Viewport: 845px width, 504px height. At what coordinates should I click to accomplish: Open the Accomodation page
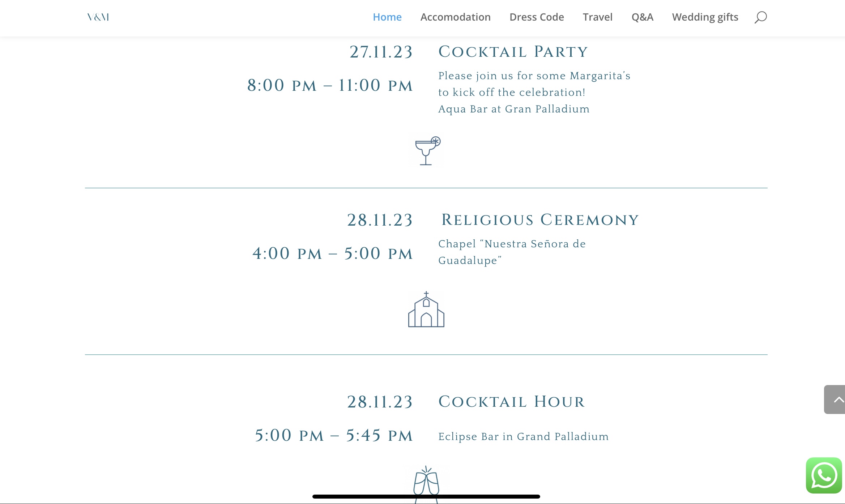coord(455,17)
